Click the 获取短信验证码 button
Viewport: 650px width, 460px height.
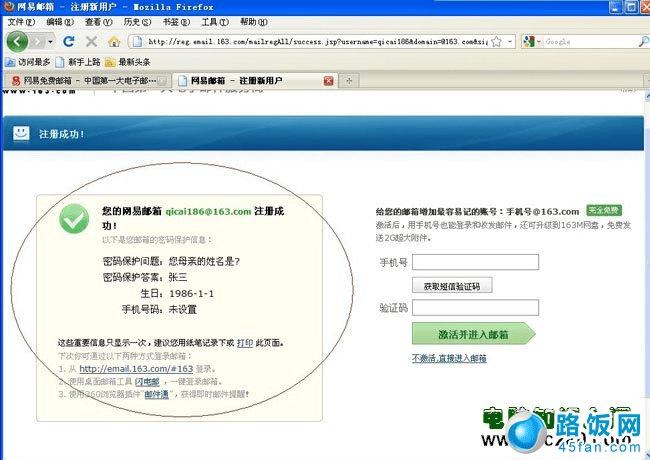[452, 286]
